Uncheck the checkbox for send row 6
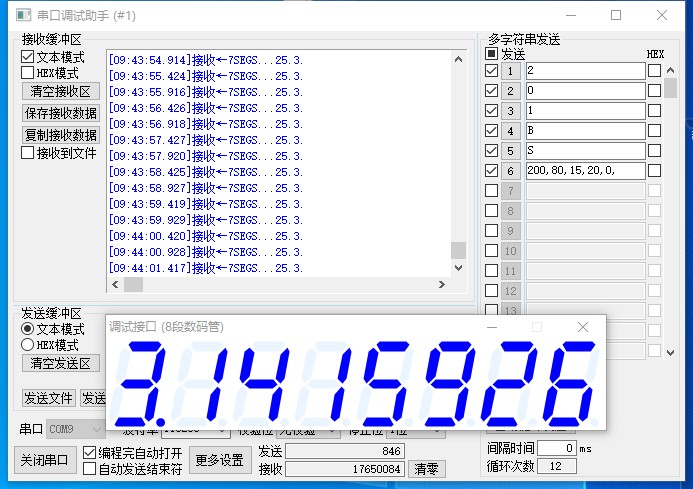Image resolution: width=693 pixels, height=489 pixels. [x=491, y=171]
